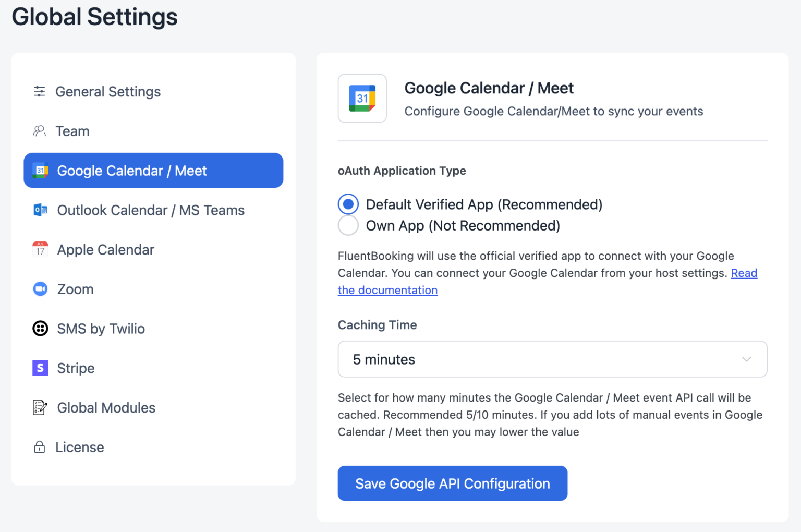Click the Global Modules document icon
This screenshot has height=532, width=801.
coord(40,407)
